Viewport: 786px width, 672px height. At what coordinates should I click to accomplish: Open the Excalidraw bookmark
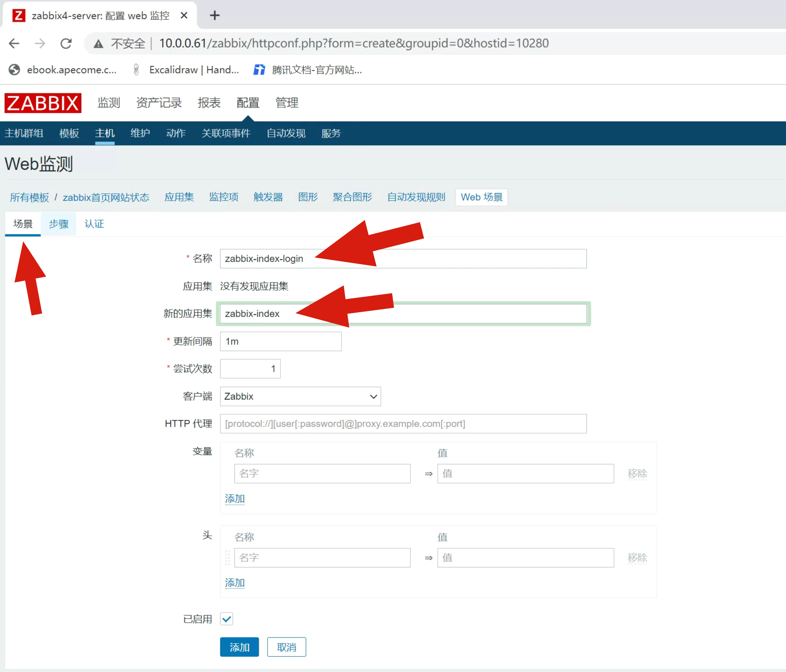tap(186, 70)
